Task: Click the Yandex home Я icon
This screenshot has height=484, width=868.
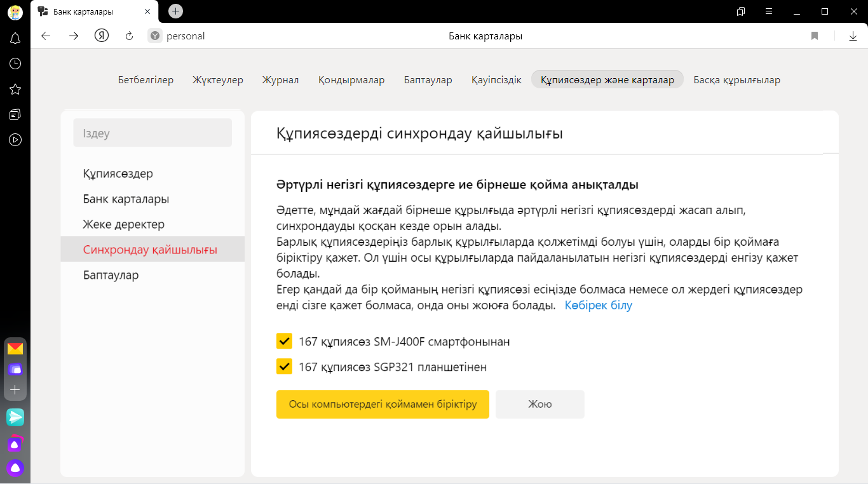Action: click(102, 36)
